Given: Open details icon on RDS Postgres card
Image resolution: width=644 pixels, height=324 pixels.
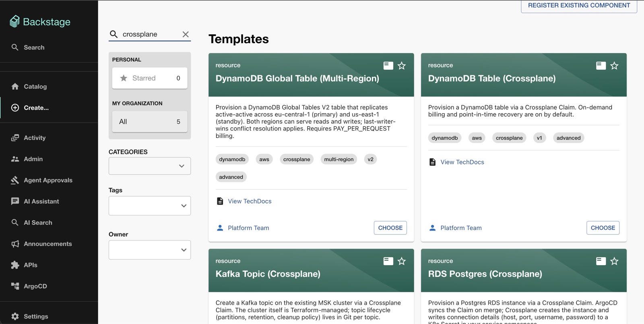Looking at the screenshot, I should click(601, 261).
